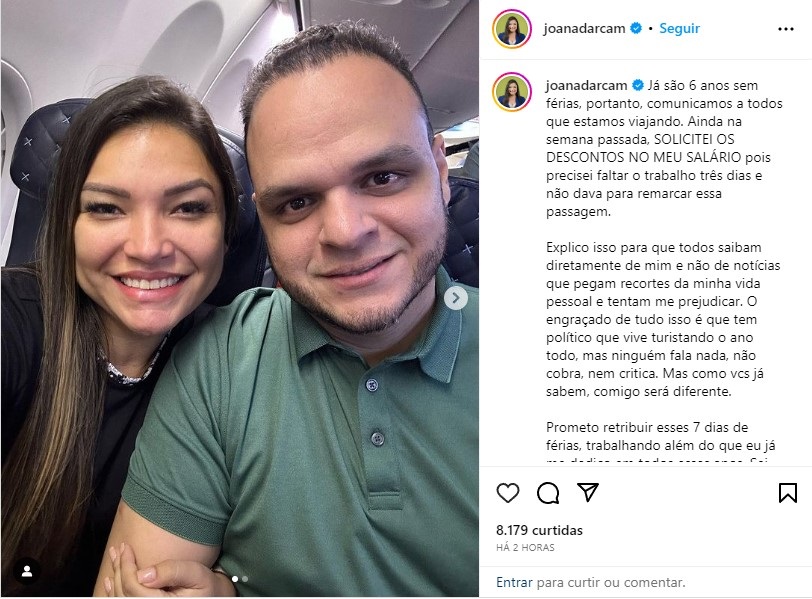Select the first carousel dot indicator
This screenshot has width=812, height=599.
coord(235,579)
